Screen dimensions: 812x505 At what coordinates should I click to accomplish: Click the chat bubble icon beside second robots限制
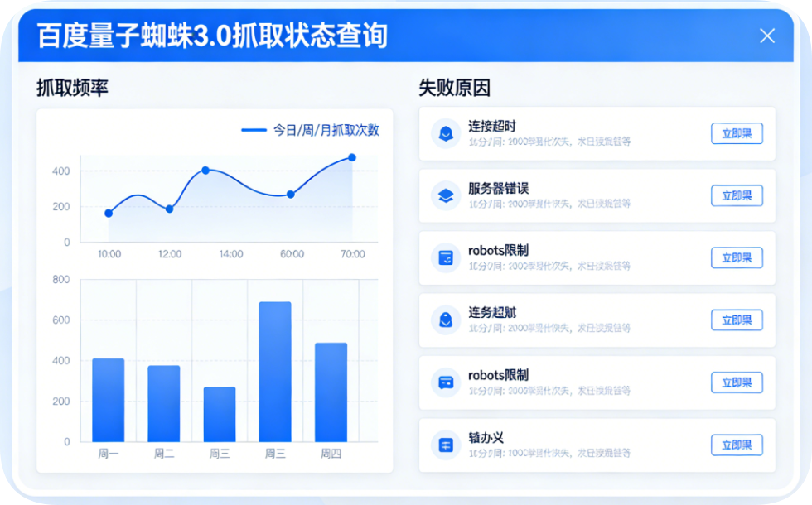point(446,382)
